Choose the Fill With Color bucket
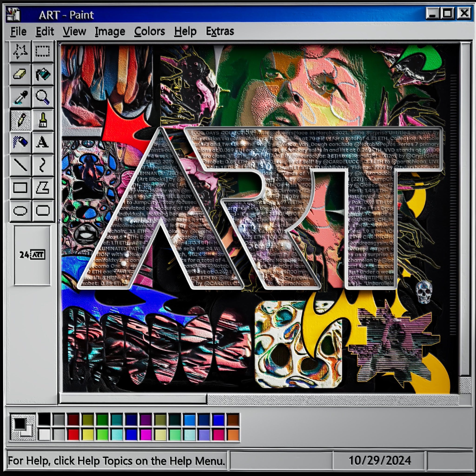Viewport: 476px width, 476px height. (x=43, y=74)
